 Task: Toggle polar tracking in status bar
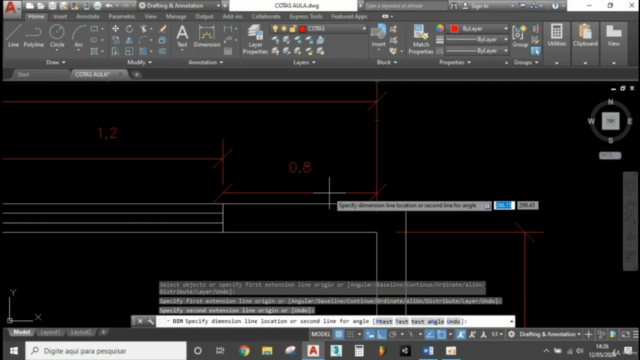(x=393, y=334)
